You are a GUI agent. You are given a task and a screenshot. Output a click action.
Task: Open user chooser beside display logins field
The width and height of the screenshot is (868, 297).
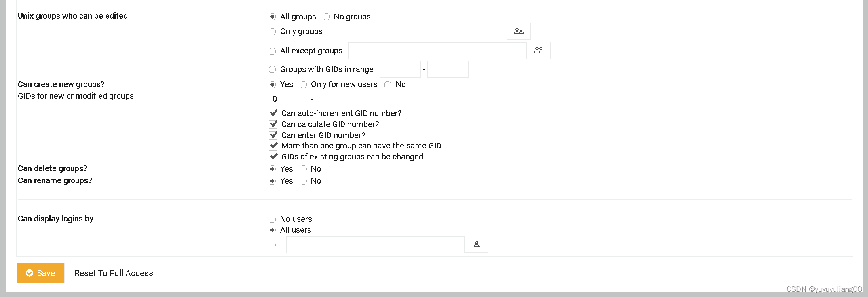click(476, 244)
